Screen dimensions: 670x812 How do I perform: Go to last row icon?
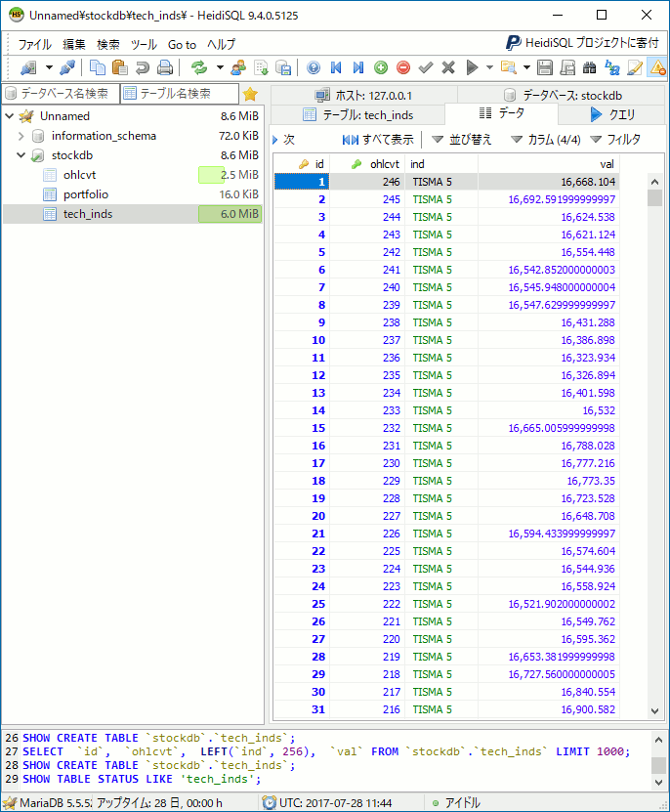(x=358, y=67)
